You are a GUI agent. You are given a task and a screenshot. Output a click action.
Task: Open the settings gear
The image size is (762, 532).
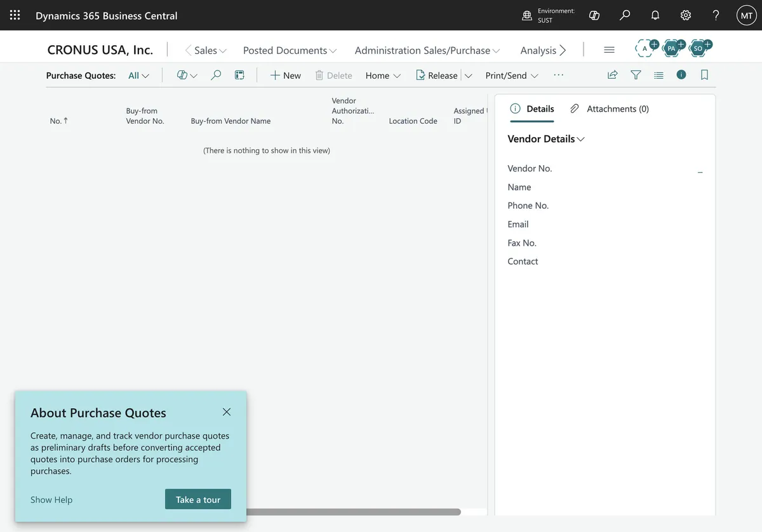point(686,15)
